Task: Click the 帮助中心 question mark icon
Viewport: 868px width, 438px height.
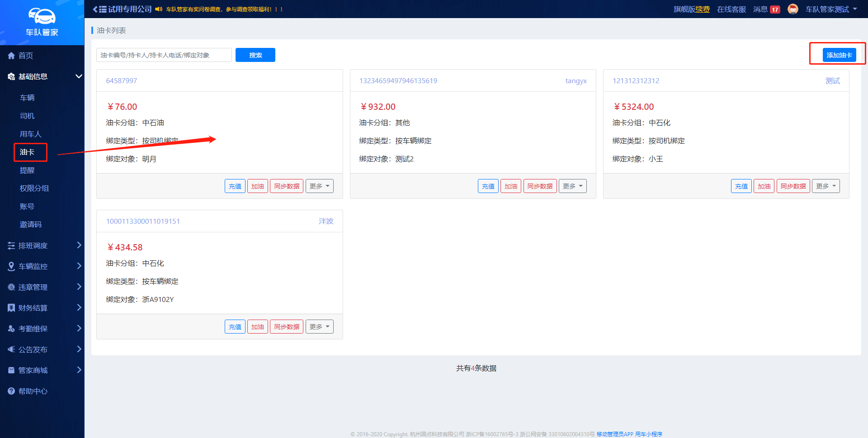Action: click(x=11, y=391)
